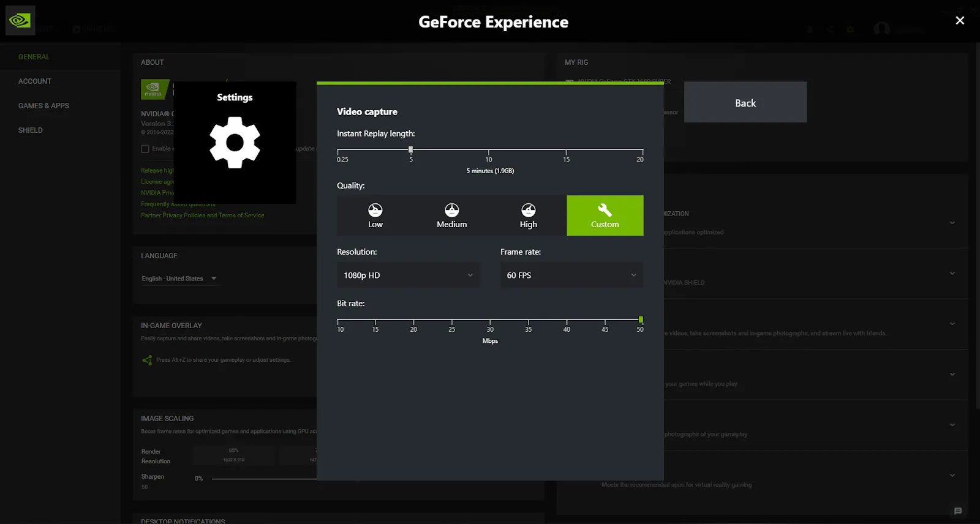Viewport: 980px width, 524px height.
Task: Open the Frequently asked questions link
Action: point(178,204)
